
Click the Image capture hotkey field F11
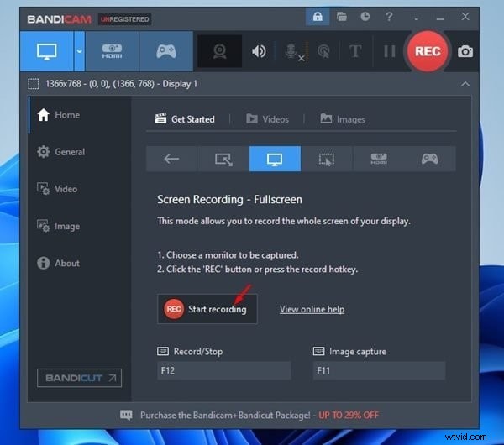click(x=380, y=370)
